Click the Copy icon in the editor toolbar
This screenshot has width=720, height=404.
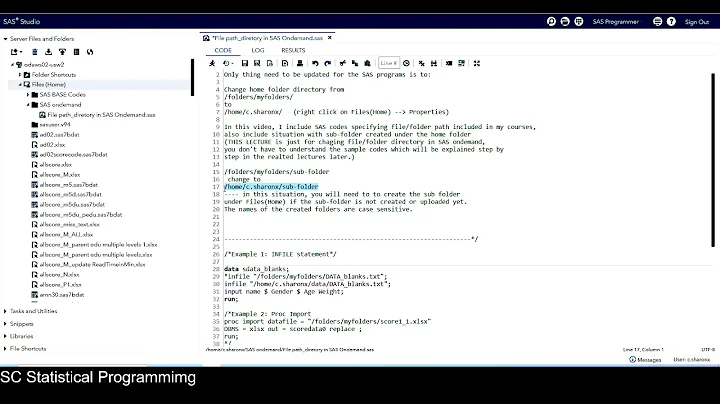[355, 63]
